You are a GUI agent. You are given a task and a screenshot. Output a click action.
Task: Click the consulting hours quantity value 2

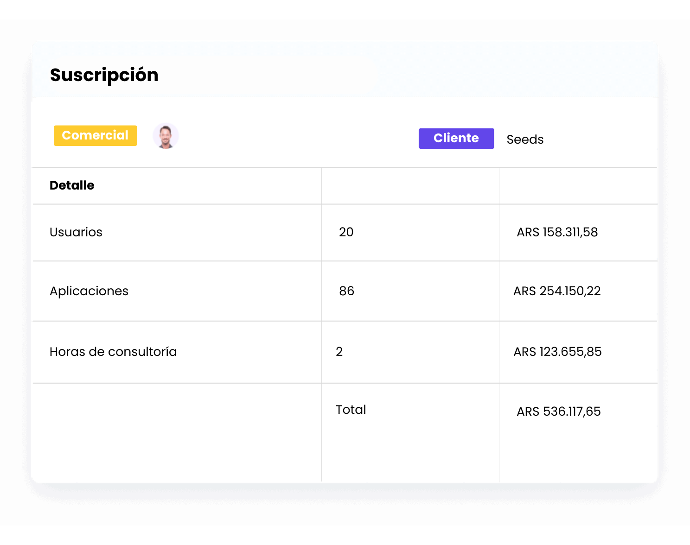tap(339, 352)
